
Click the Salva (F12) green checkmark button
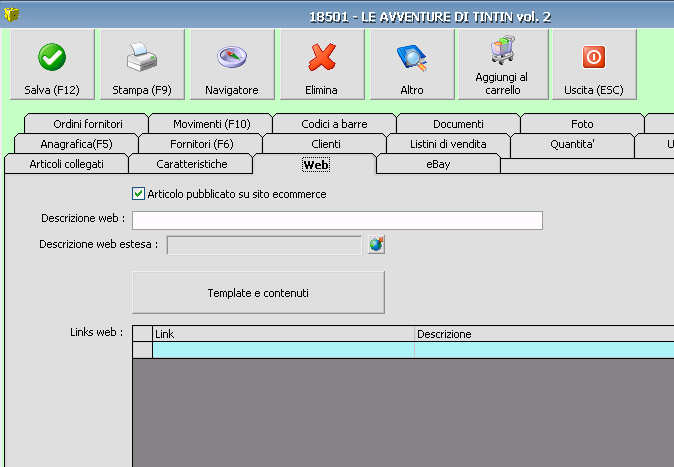(x=52, y=65)
